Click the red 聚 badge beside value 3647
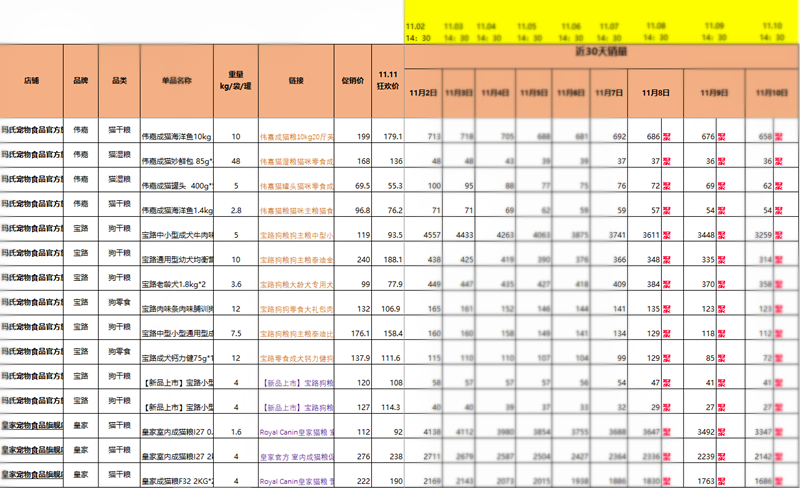800x488 pixels. pyautogui.click(x=666, y=432)
